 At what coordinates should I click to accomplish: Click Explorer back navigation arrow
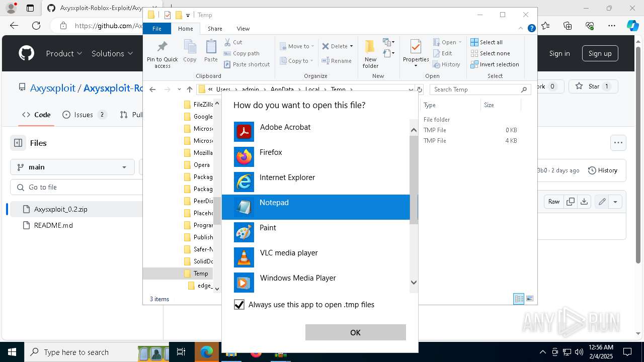click(152, 89)
